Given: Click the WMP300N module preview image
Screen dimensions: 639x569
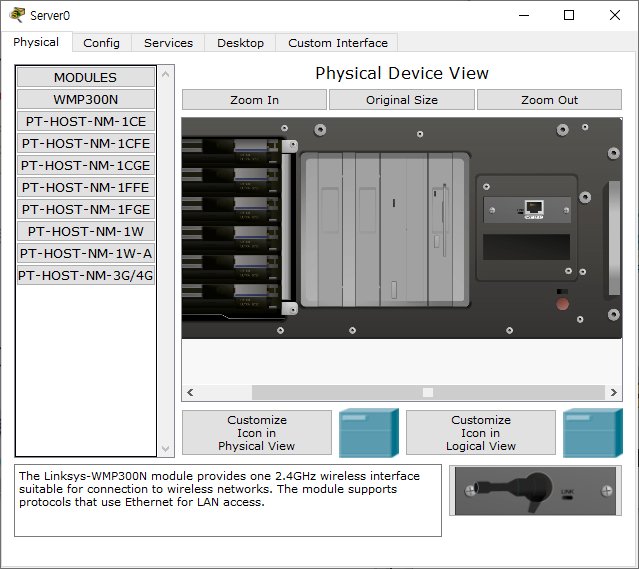Looking at the screenshot, I should point(535,491).
